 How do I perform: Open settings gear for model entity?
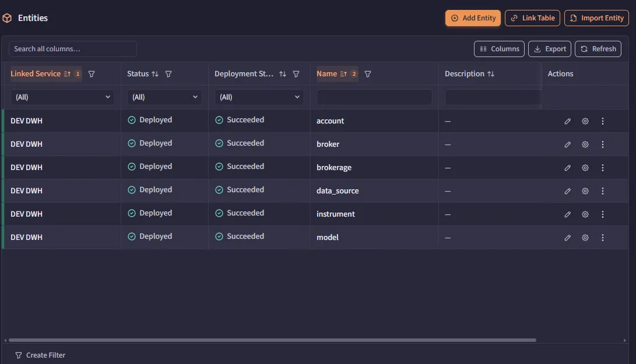pyautogui.click(x=585, y=238)
